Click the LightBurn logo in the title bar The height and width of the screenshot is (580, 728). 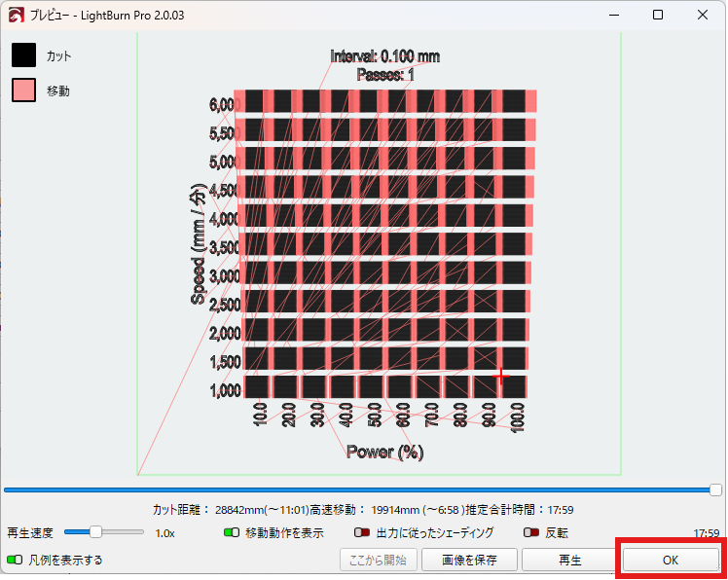(x=16, y=16)
